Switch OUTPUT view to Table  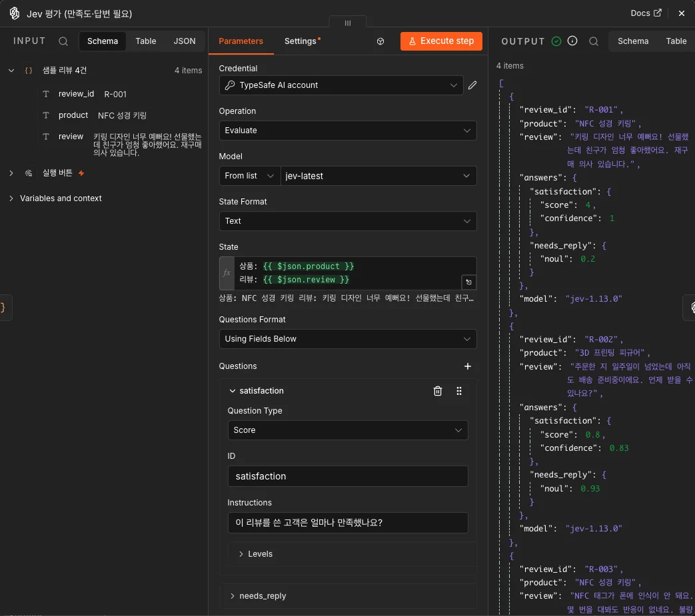[676, 41]
